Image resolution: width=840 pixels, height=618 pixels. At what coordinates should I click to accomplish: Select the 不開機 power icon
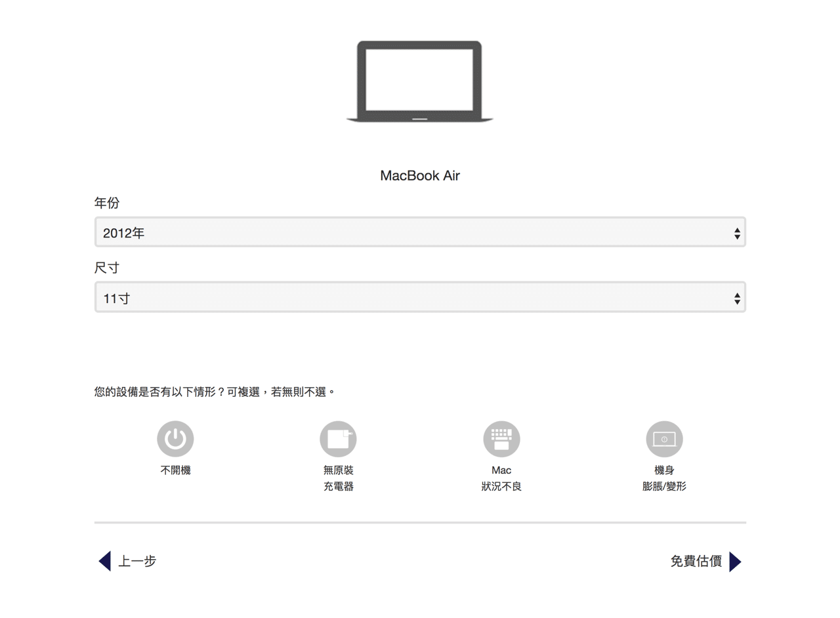175,439
